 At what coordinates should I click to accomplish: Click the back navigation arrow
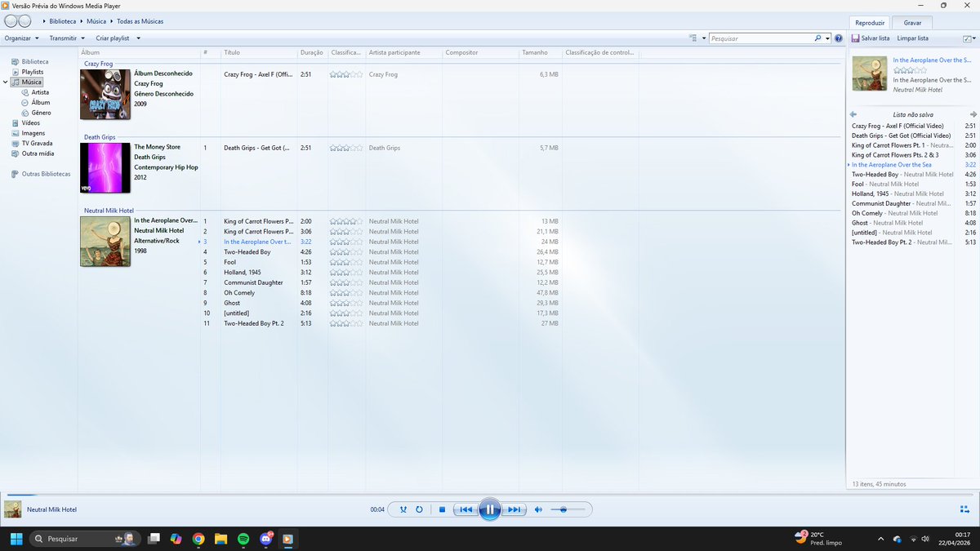tap(10, 21)
